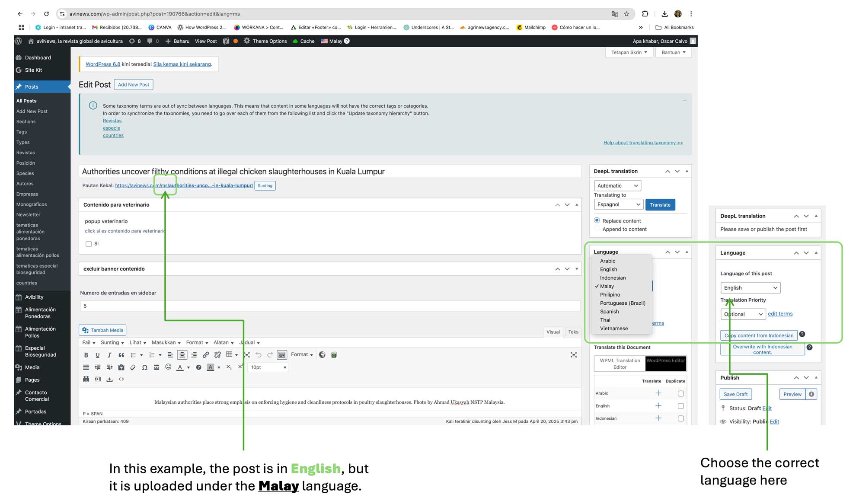856x504 pixels.
Task: Click the align center icon
Action: click(182, 355)
